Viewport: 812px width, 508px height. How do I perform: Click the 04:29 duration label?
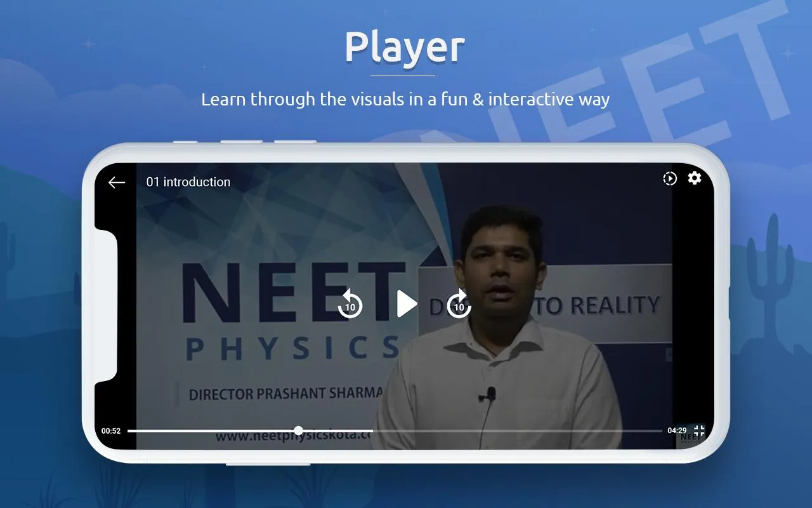pyautogui.click(x=678, y=431)
